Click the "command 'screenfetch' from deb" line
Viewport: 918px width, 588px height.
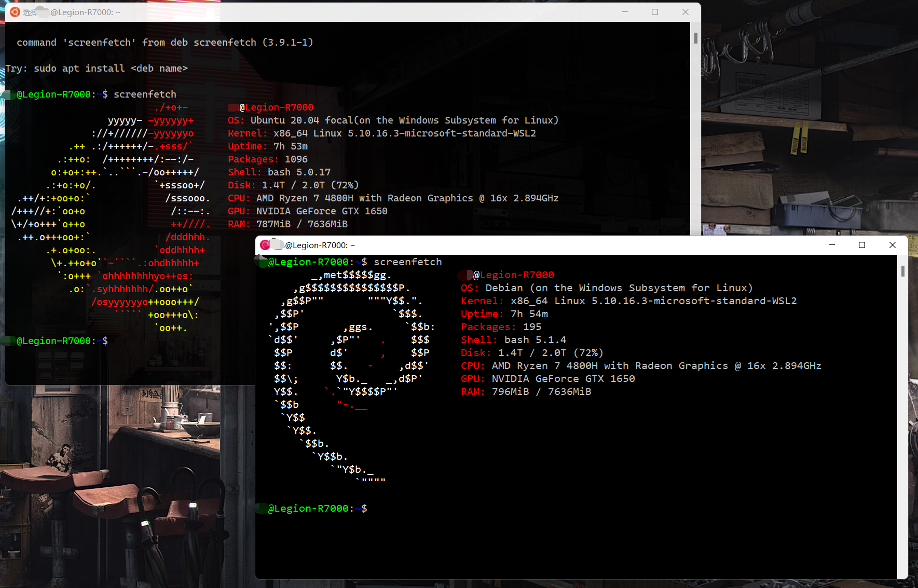[x=165, y=42]
